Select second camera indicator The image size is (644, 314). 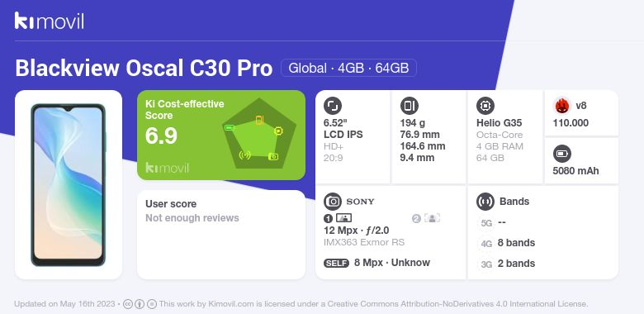click(x=426, y=218)
